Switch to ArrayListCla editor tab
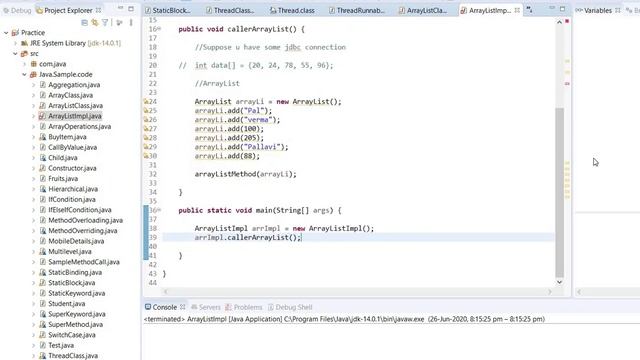The width and height of the screenshot is (640, 360). 423,10
